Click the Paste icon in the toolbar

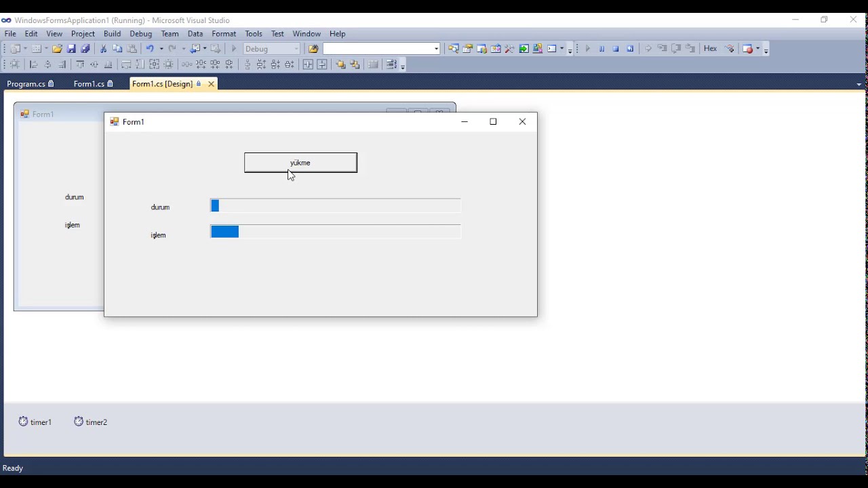132,49
